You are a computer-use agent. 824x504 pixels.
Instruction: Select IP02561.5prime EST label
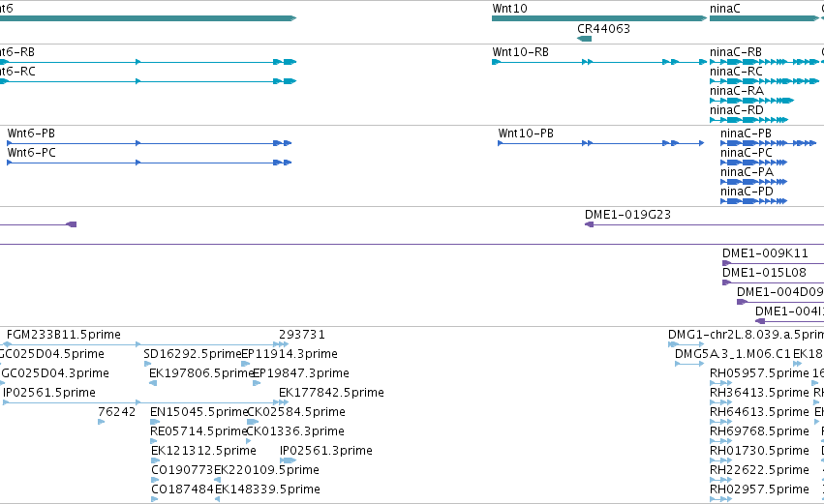pyautogui.click(x=49, y=393)
